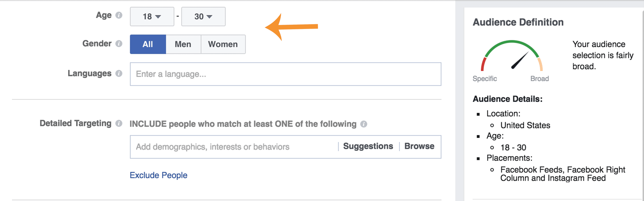
Task: Click info icon after INCLUDE people text
Action: pyautogui.click(x=364, y=124)
